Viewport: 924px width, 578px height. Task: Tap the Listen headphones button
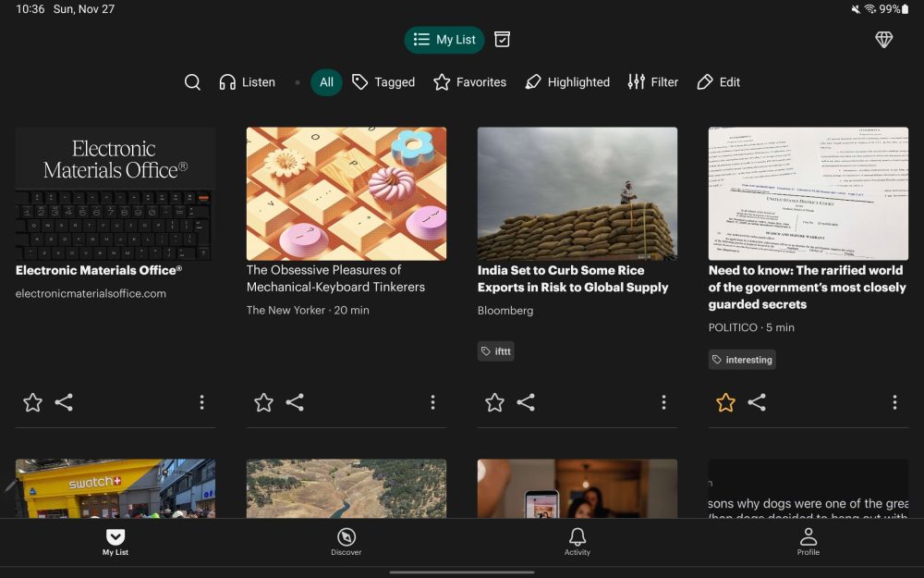[247, 82]
